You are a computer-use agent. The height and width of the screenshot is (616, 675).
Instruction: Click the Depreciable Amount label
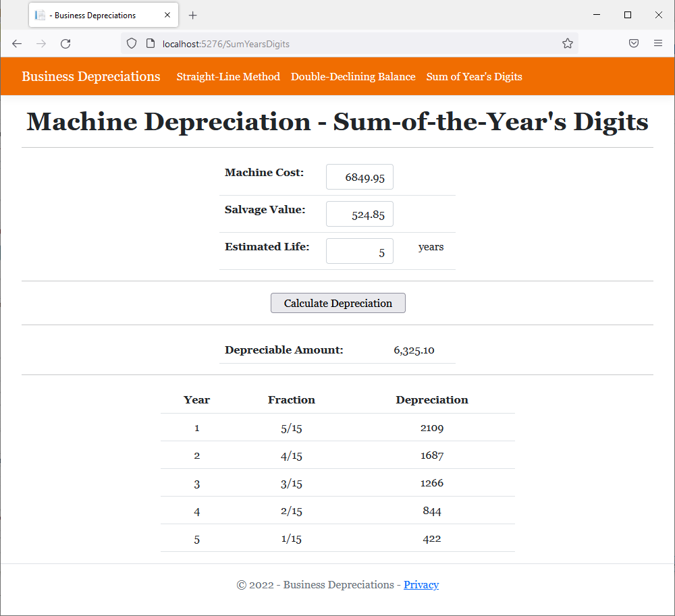pyautogui.click(x=284, y=350)
